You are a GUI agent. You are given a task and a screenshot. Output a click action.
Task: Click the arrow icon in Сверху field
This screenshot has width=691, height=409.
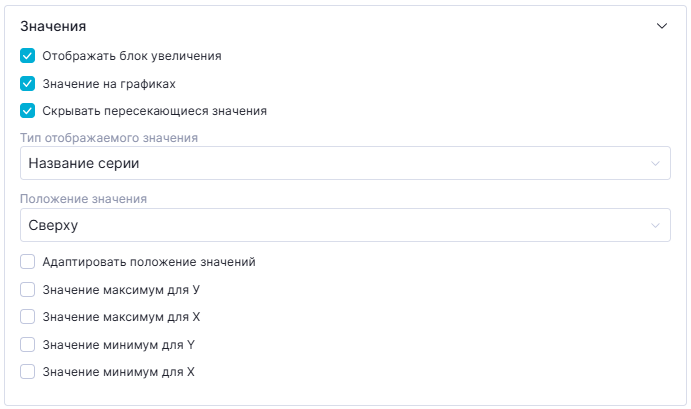(x=655, y=225)
